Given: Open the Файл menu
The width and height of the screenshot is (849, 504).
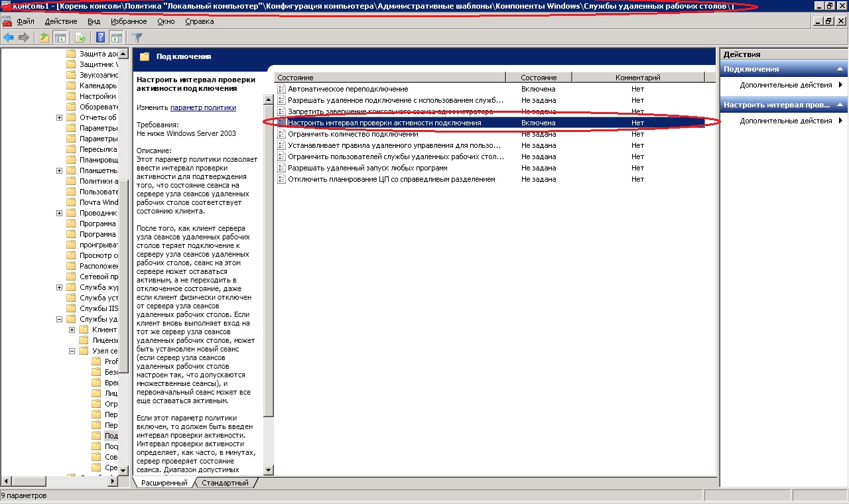Looking at the screenshot, I should click(26, 21).
